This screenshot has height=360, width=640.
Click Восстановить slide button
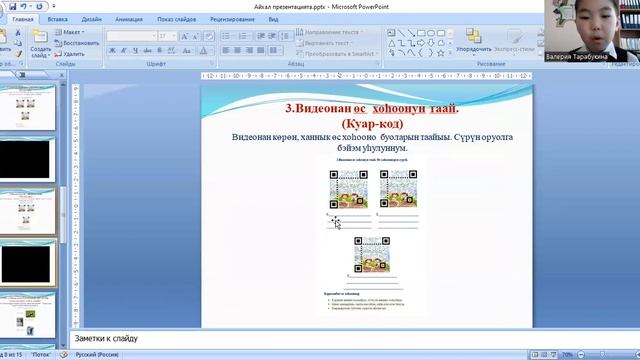[x=77, y=43]
